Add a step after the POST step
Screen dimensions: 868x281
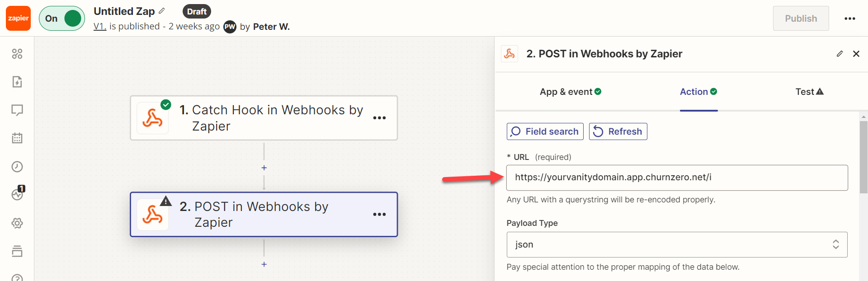click(x=264, y=264)
